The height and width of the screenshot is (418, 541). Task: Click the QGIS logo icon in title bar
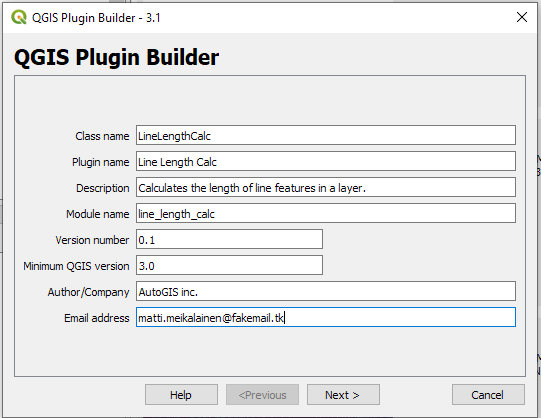click(x=19, y=17)
